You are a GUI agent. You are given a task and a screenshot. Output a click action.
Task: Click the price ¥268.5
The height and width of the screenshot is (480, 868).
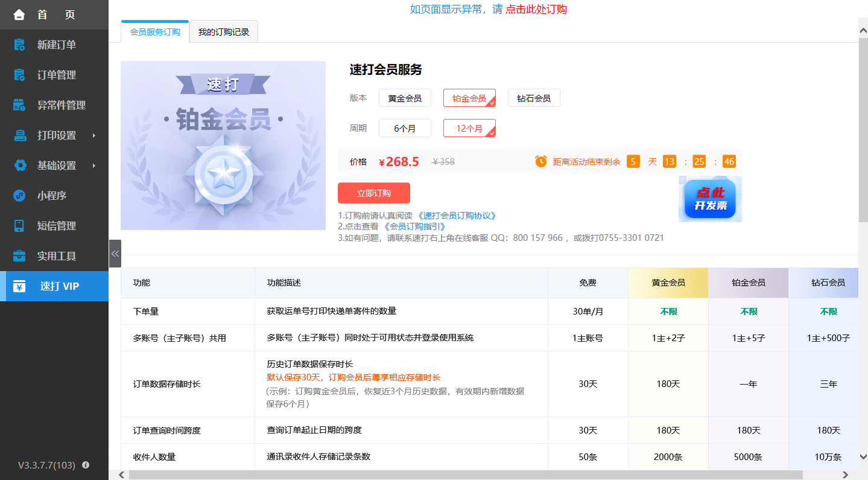coord(399,161)
